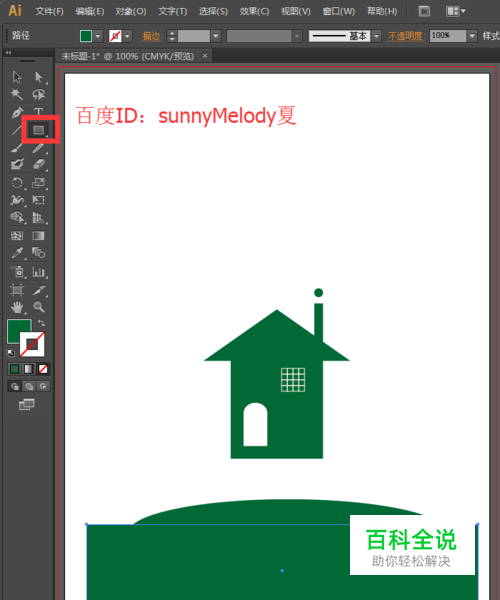The height and width of the screenshot is (600, 500).
Task: Click the 不透明度 opacity panel link
Action: click(x=407, y=36)
